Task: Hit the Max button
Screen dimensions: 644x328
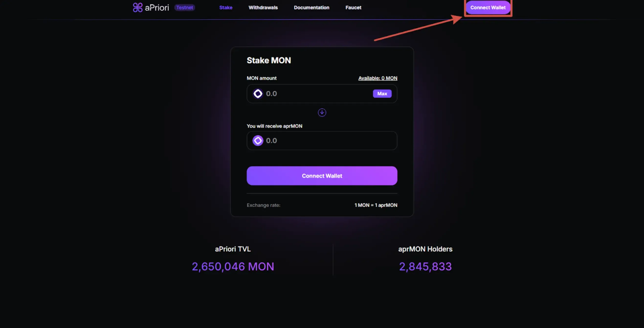Action: [382, 94]
